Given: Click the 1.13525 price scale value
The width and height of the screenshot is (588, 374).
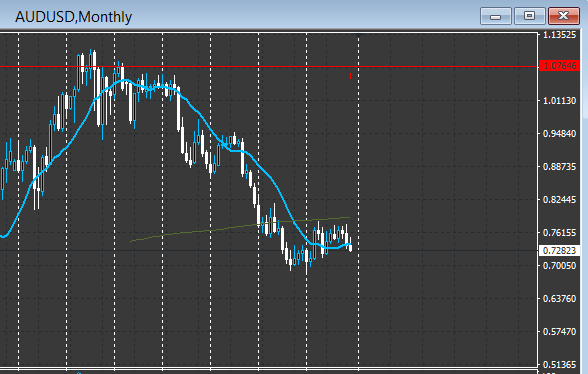Looking at the screenshot, I should click(560, 35).
